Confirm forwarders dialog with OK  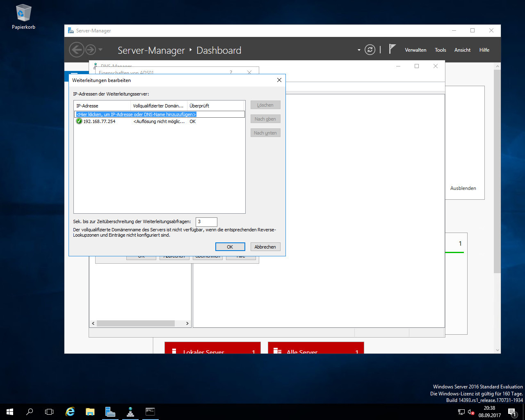click(230, 247)
